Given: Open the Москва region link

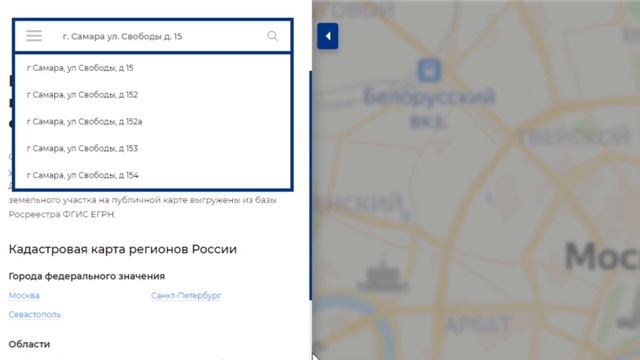Looking at the screenshot, I should [24, 296].
